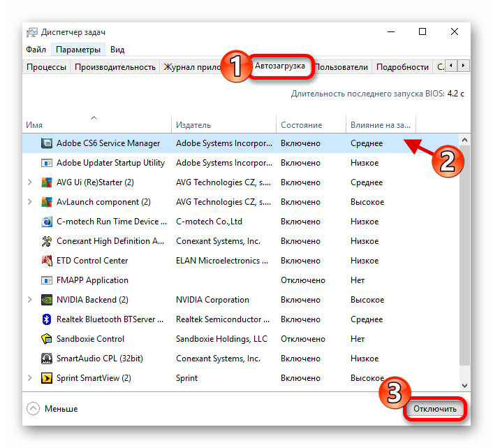Sort by the Издатель column header
This screenshot has width=493, height=448.
(224, 124)
